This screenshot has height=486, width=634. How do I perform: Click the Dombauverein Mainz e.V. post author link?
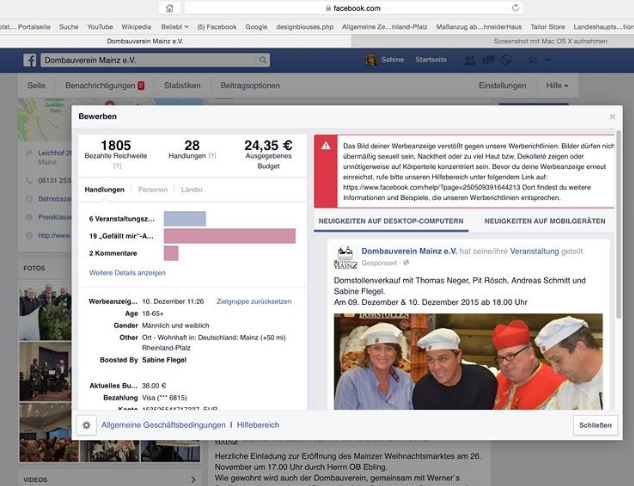pos(409,251)
